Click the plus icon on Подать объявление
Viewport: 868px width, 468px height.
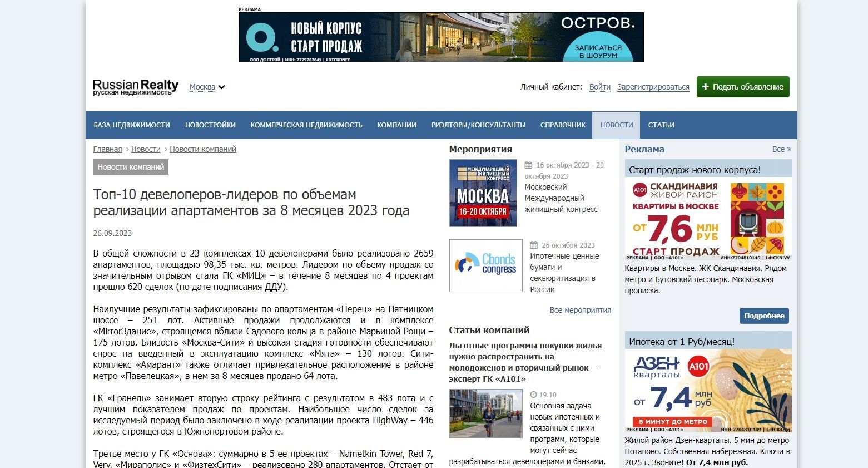[x=706, y=87]
